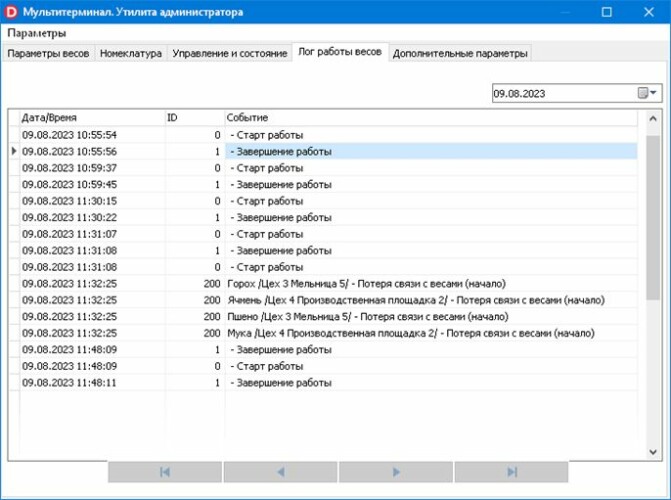Open the Параметры menu

pyautogui.click(x=36, y=34)
